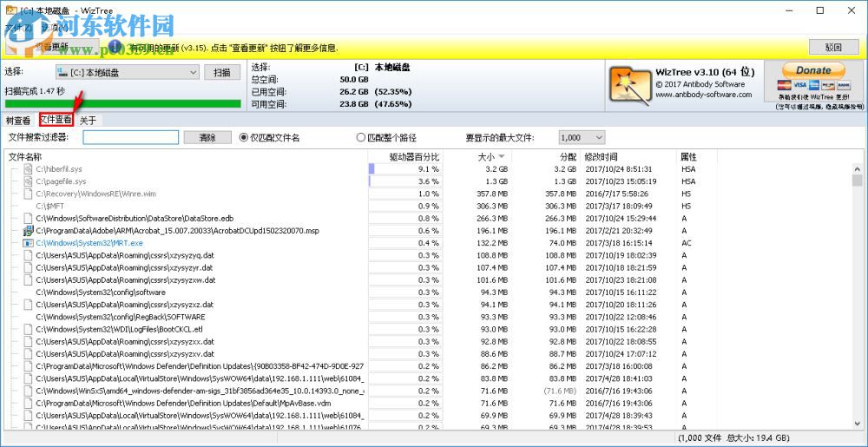Viewport: 868px width, 447px height.
Task: Click the 分配 column header
Action: tap(546, 157)
